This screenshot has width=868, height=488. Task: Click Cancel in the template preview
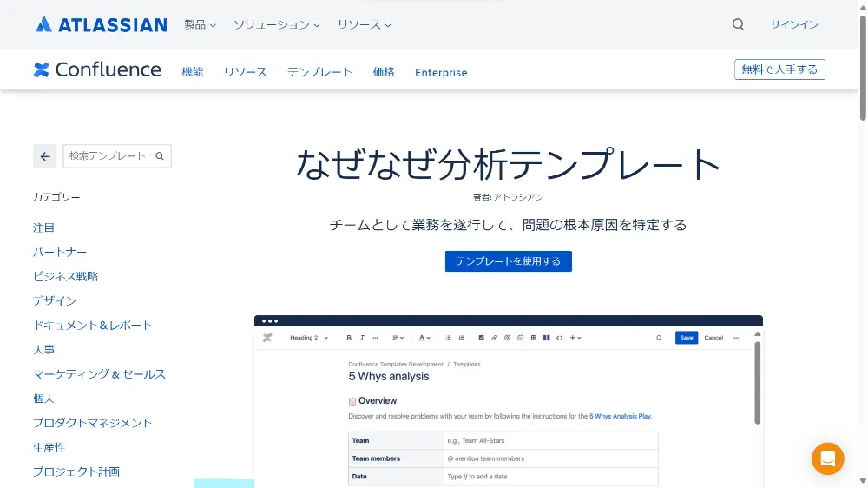713,338
